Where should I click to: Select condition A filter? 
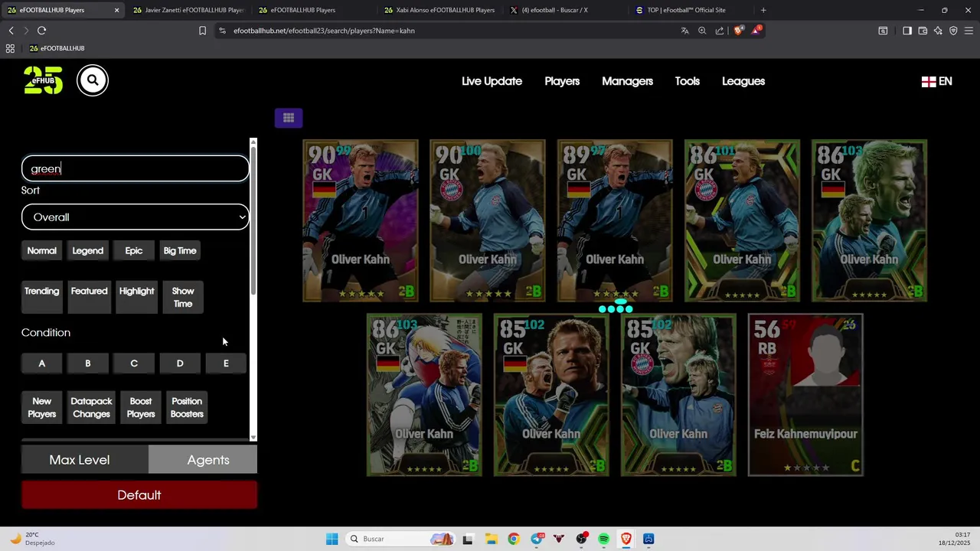41,364
